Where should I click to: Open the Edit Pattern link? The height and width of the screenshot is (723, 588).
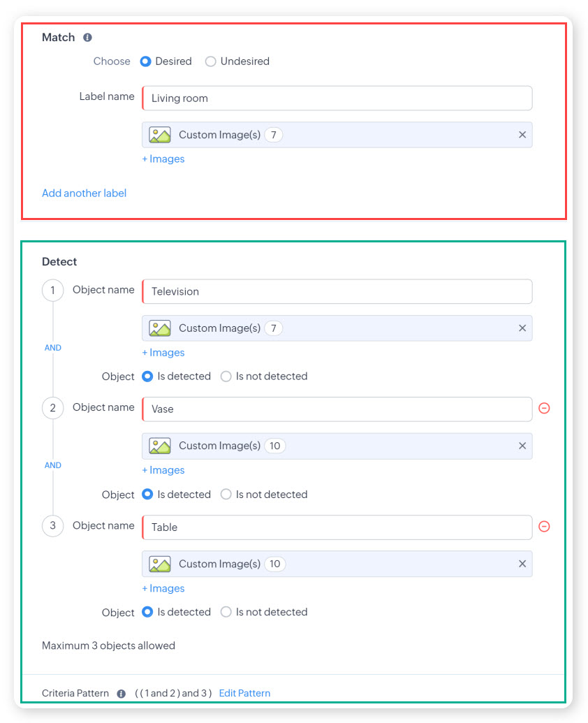(x=244, y=694)
